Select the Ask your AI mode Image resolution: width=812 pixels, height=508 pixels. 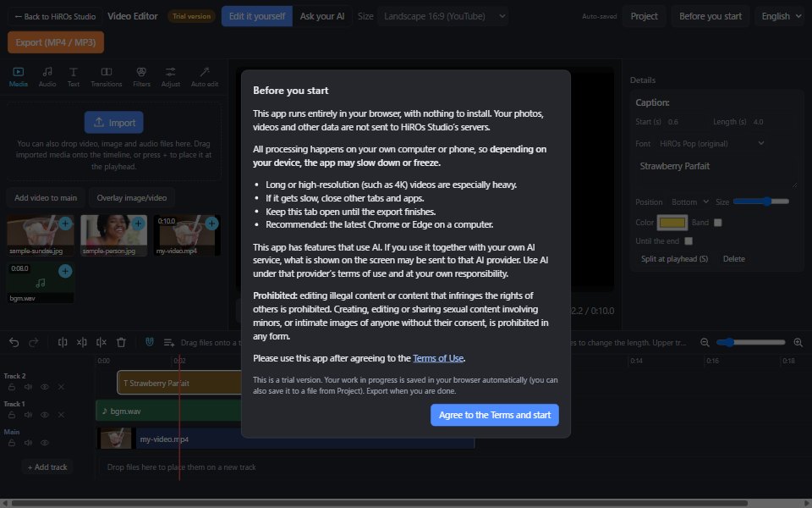(x=322, y=16)
